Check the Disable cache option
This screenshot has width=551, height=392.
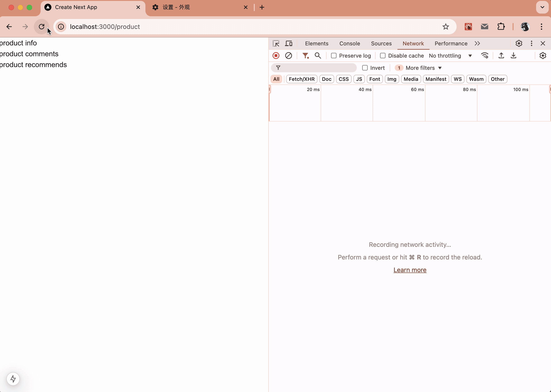click(x=383, y=56)
